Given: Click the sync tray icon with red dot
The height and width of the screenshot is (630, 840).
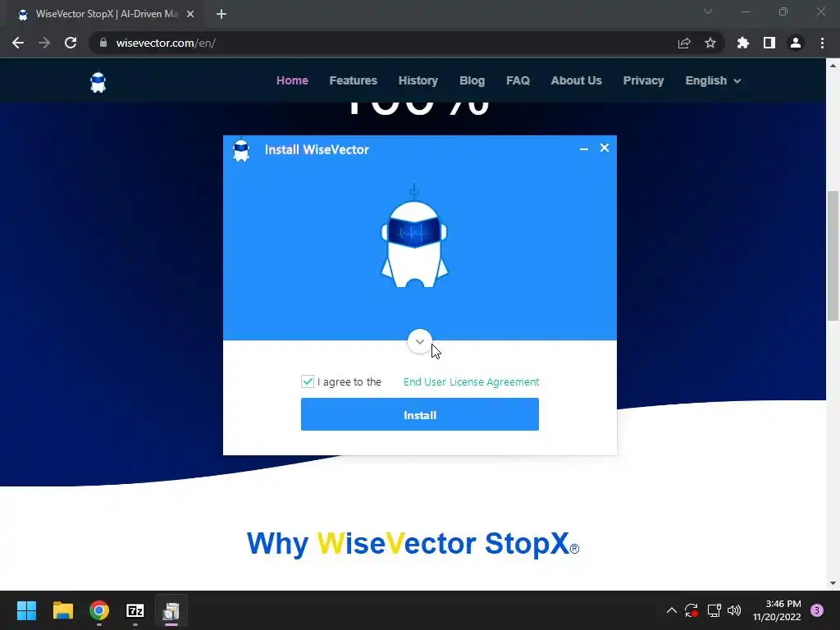Looking at the screenshot, I should click(691, 610).
